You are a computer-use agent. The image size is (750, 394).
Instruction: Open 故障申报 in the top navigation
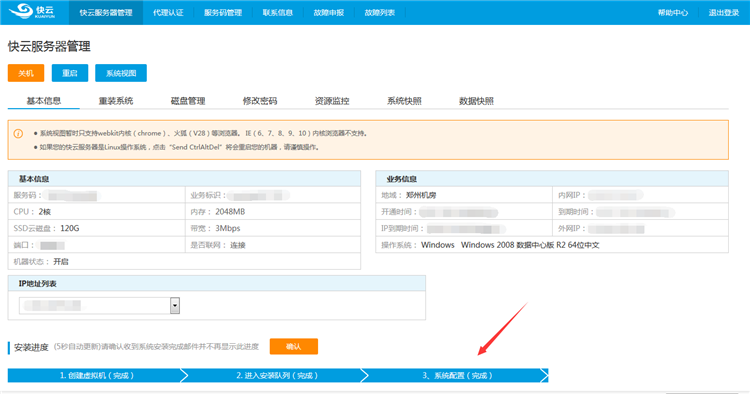329,12
